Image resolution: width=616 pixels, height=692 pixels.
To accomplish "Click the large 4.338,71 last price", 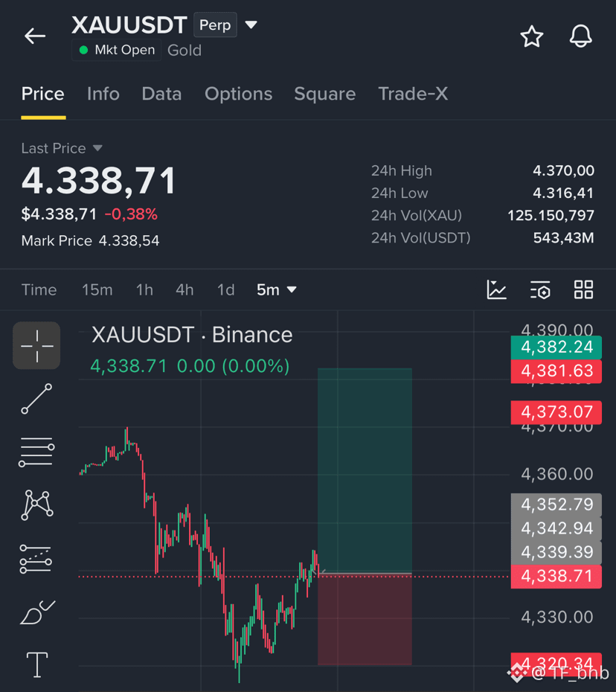I will pyautogui.click(x=99, y=182).
